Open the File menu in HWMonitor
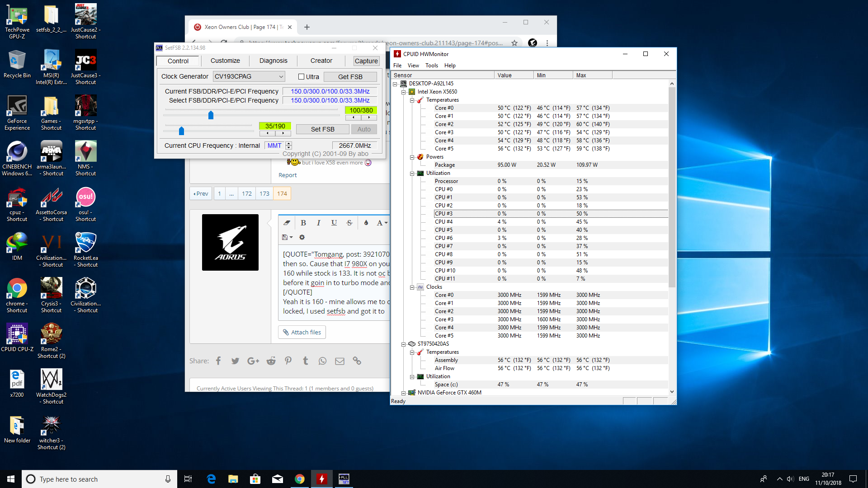The height and width of the screenshot is (488, 868). click(397, 66)
